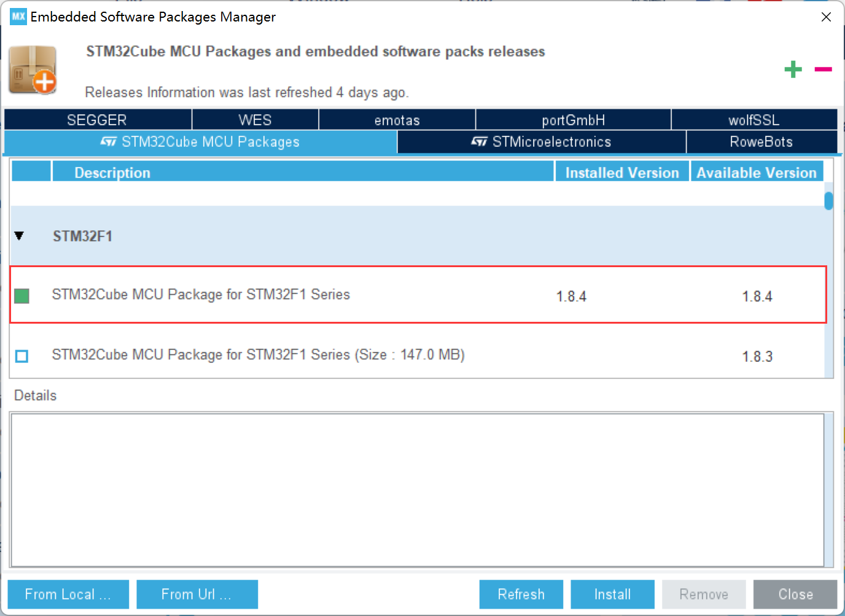Open the WES tab
The image size is (845, 616).
[x=255, y=120]
